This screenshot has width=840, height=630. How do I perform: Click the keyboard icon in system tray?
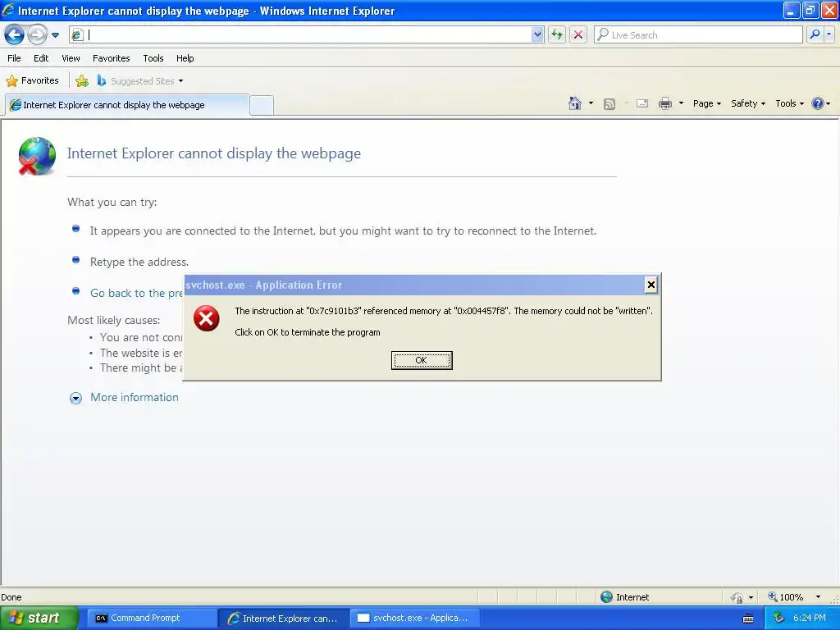(x=748, y=619)
